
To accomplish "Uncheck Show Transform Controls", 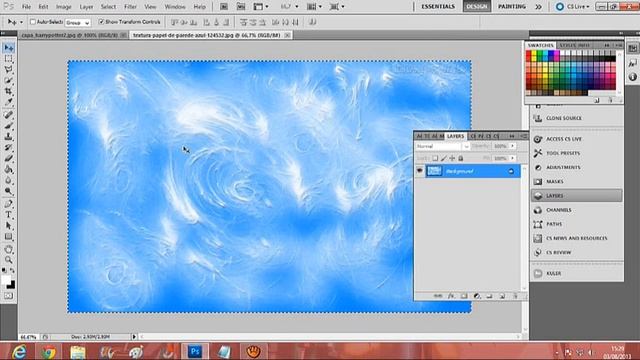I will [x=101, y=22].
